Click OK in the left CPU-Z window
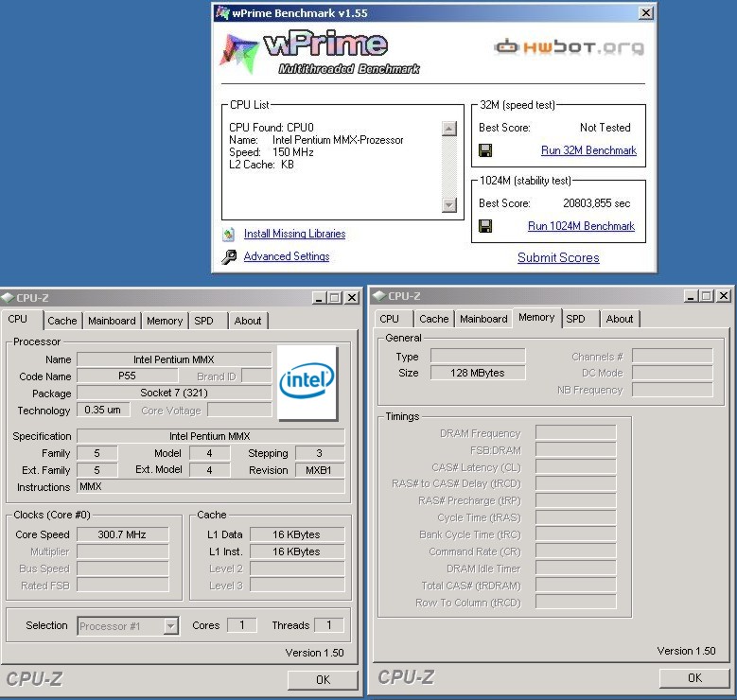The width and height of the screenshot is (737, 700). click(323, 680)
